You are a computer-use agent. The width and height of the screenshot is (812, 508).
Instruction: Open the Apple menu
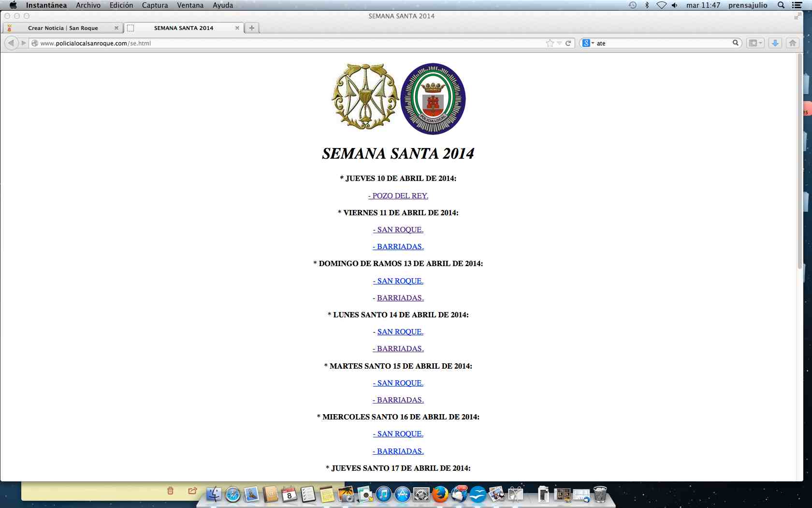pyautogui.click(x=13, y=5)
